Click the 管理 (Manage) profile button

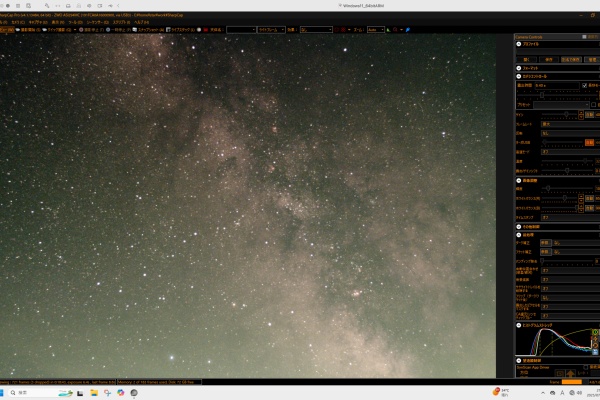click(x=593, y=60)
